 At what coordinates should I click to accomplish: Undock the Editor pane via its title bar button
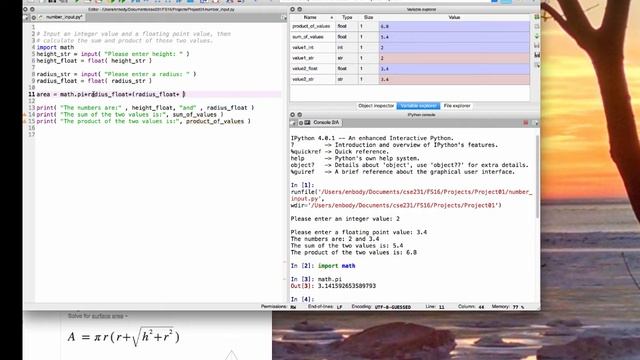32,9
